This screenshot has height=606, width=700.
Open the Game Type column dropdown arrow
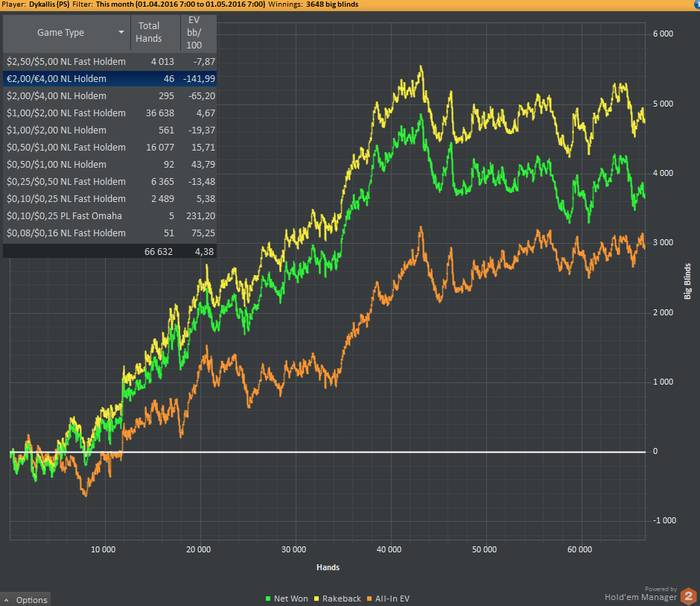[x=121, y=32]
